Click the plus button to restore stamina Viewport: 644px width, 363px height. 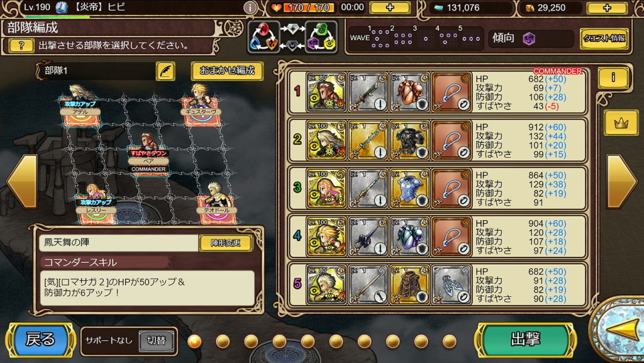390,8
